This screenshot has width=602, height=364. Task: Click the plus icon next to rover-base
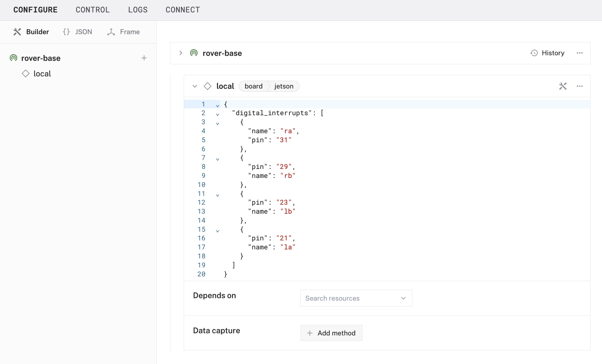(144, 58)
